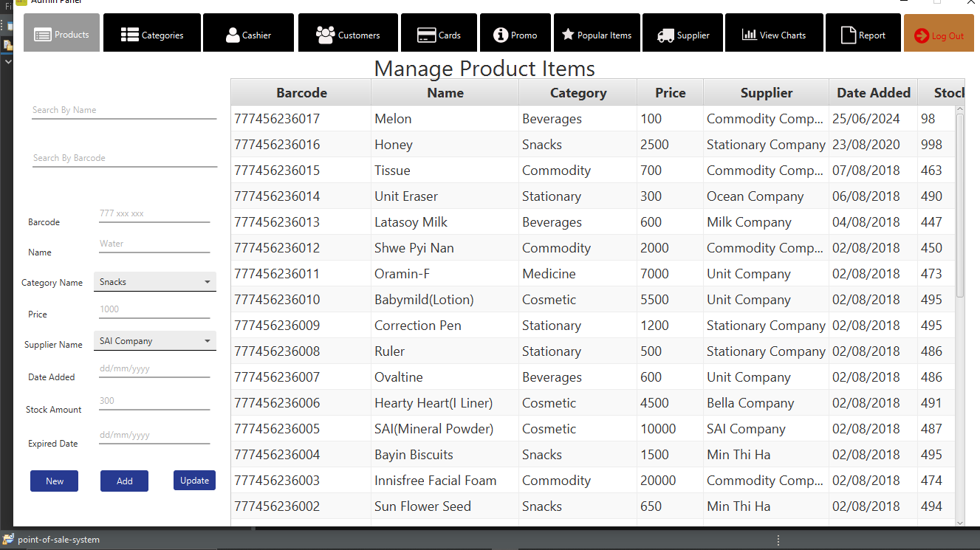Screen dimensions: 980x550
Task: Expand the Category Name dropdown
Action: (x=207, y=282)
